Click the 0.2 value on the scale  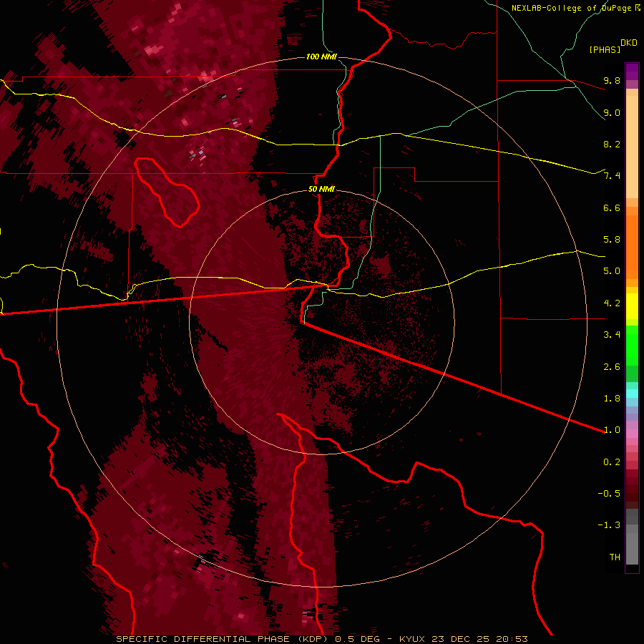612,462
